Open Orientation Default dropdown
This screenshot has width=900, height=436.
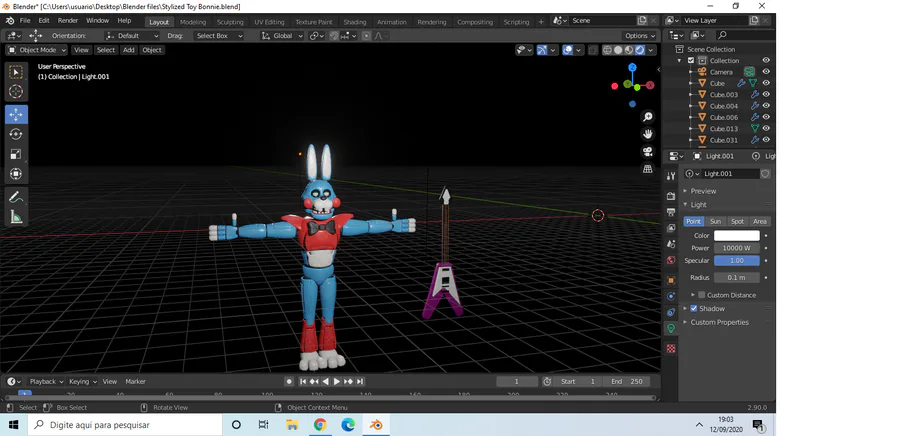click(132, 36)
